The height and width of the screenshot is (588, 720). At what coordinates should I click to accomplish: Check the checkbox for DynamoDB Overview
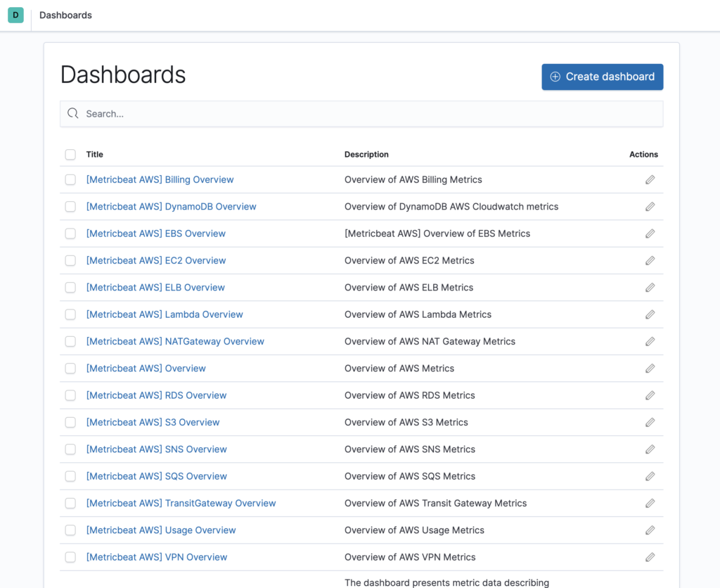[x=70, y=206]
